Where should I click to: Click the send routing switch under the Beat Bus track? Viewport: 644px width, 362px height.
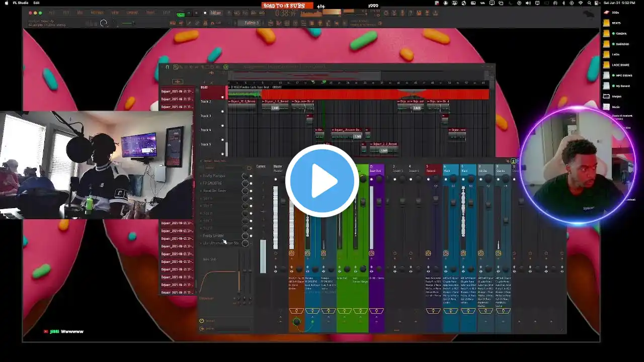(x=376, y=311)
